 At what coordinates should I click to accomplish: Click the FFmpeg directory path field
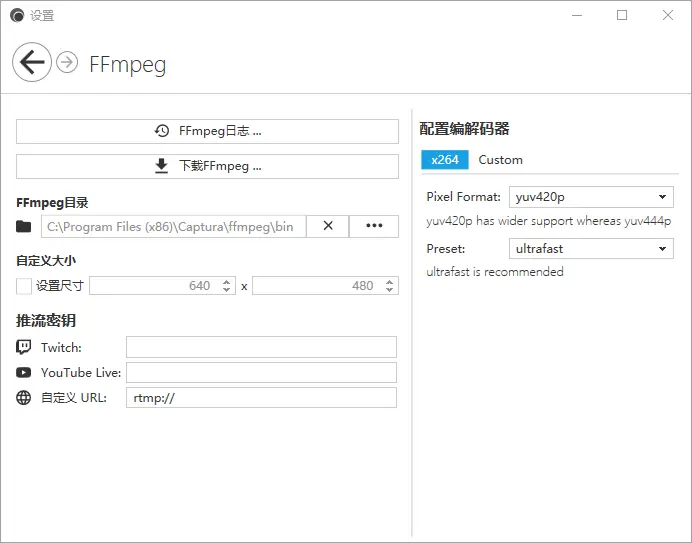173,226
